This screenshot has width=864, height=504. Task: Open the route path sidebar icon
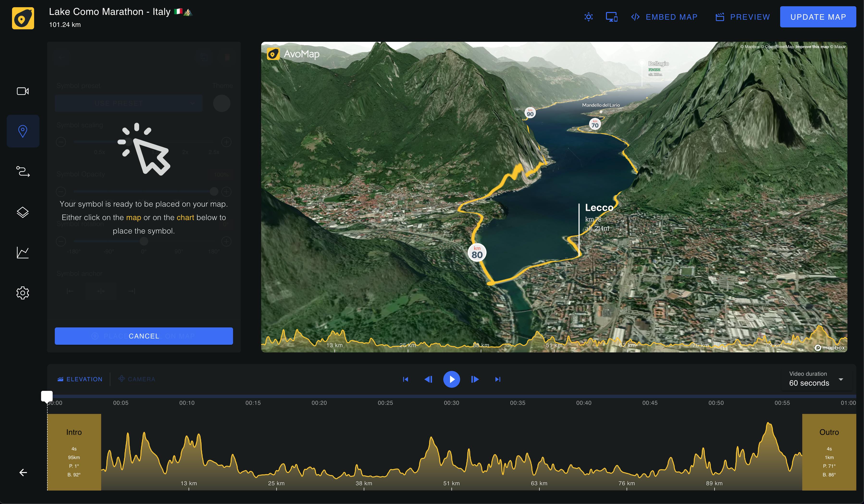[23, 172]
